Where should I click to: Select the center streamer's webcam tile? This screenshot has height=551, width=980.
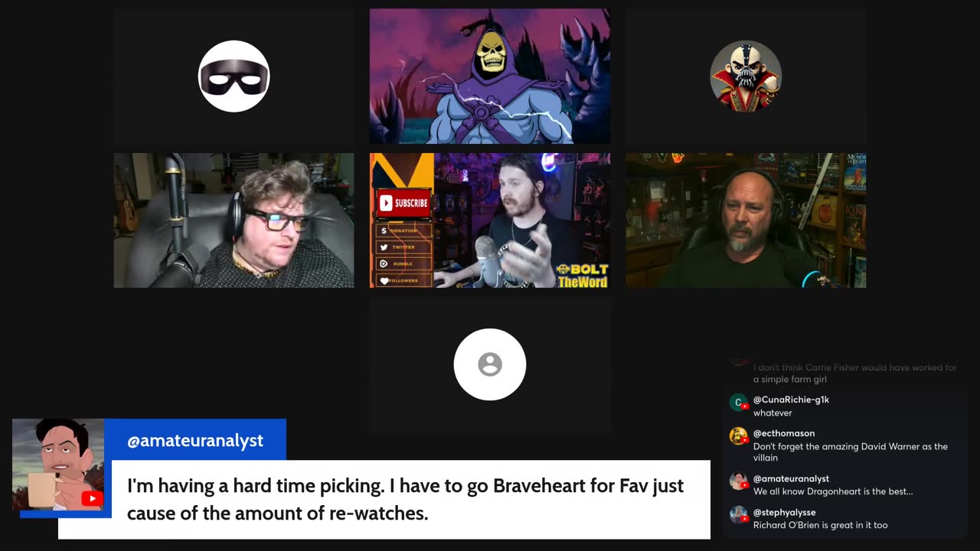pyautogui.click(x=490, y=220)
